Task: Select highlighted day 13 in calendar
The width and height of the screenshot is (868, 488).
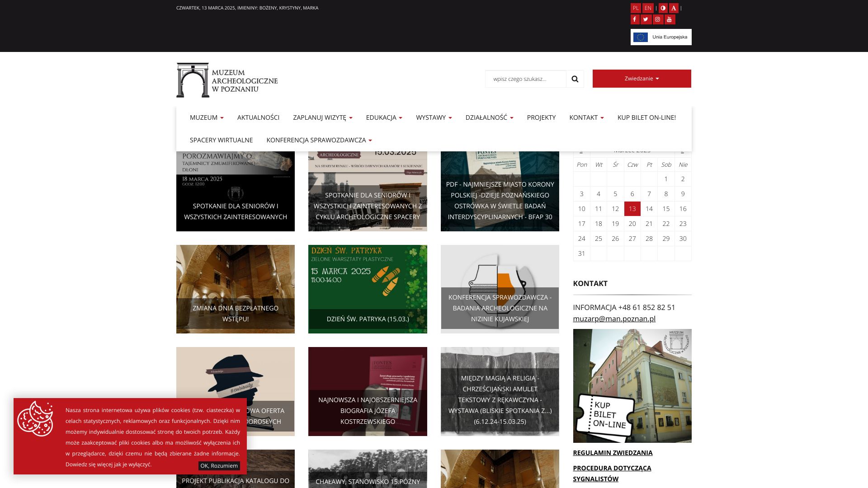Action: (632, 209)
